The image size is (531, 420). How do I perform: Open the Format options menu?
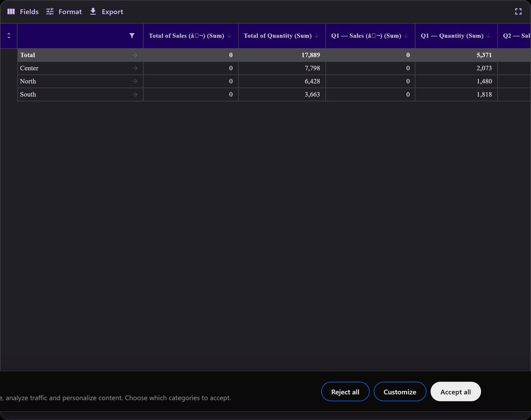pos(64,12)
